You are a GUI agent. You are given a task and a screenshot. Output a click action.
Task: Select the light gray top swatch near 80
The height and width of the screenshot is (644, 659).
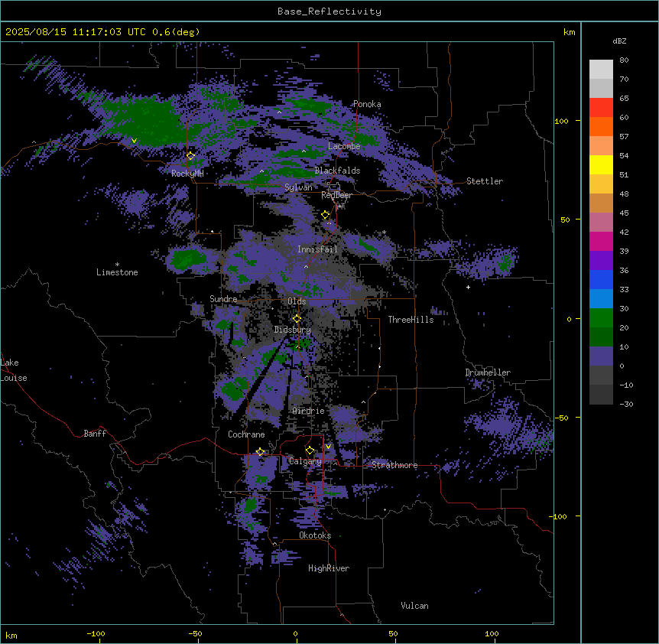601,70
